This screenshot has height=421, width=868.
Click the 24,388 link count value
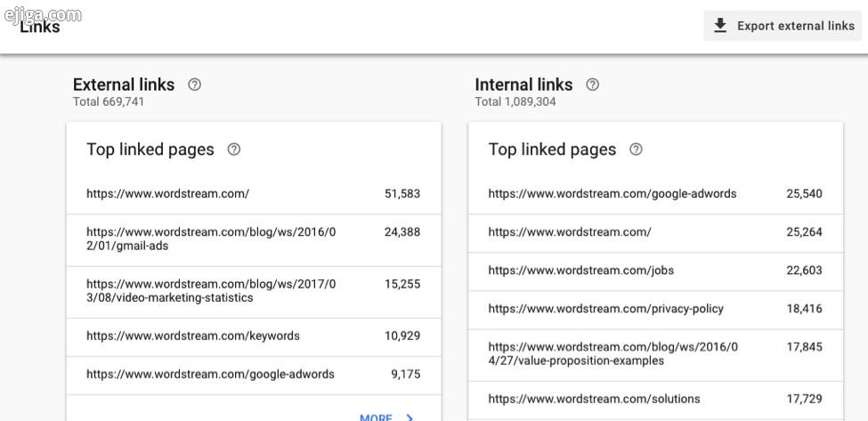pos(402,232)
